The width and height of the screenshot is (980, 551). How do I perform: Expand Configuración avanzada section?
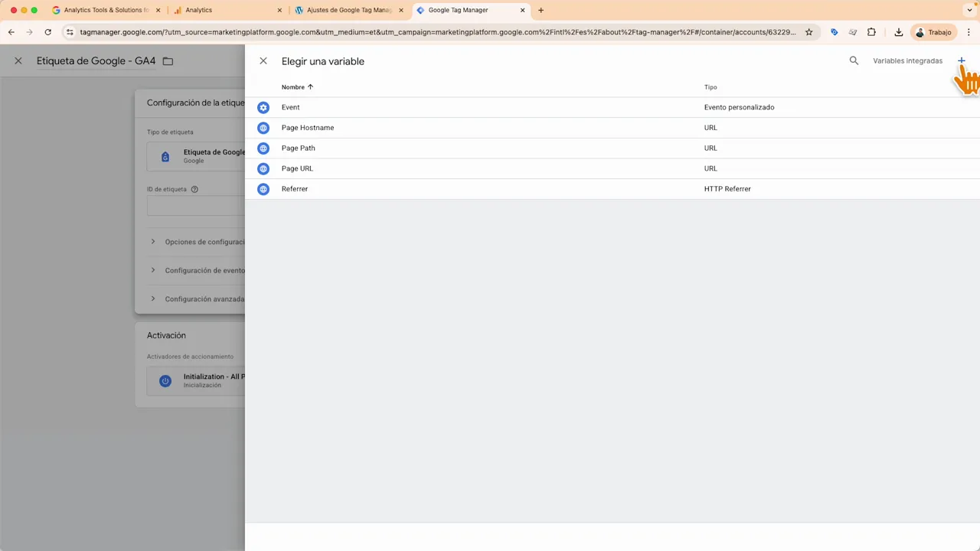[153, 298]
